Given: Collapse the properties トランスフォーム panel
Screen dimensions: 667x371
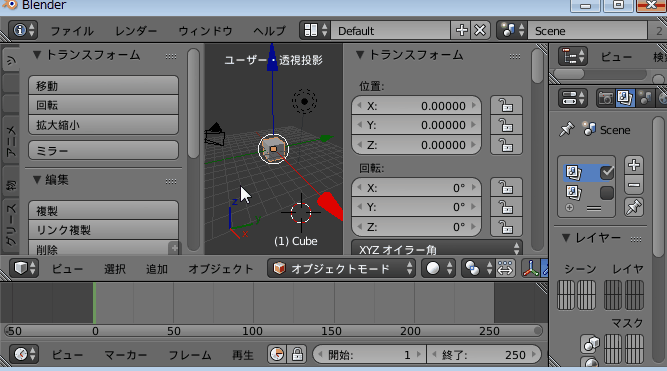Looking at the screenshot, I should tap(360, 55).
